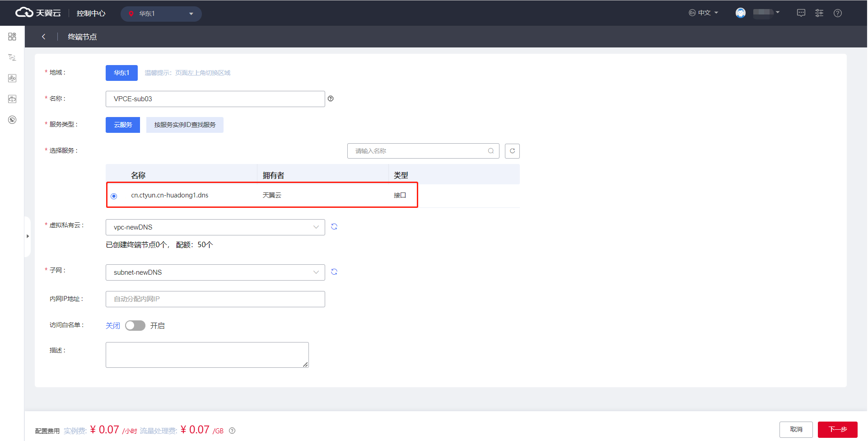Refresh the 子网 list
The width and height of the screenshot is (868, 441).
point(334,272)
